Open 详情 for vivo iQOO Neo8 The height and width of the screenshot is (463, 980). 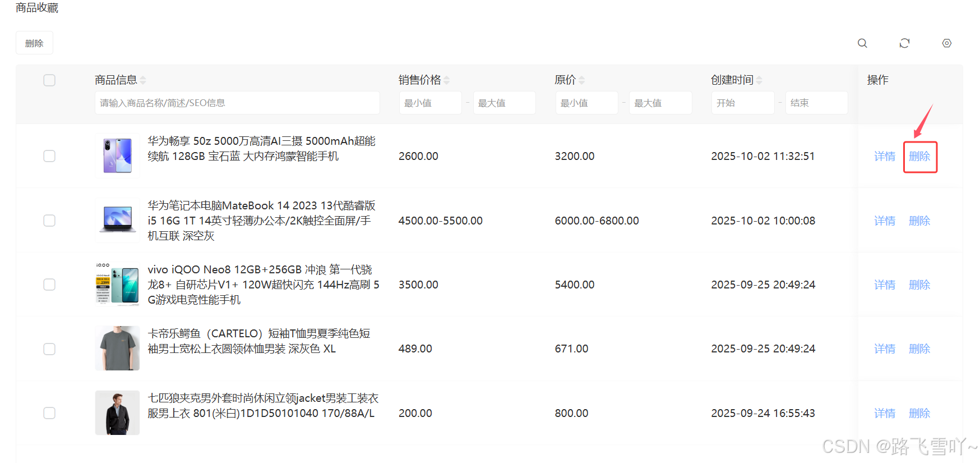(x=885, y=285)
